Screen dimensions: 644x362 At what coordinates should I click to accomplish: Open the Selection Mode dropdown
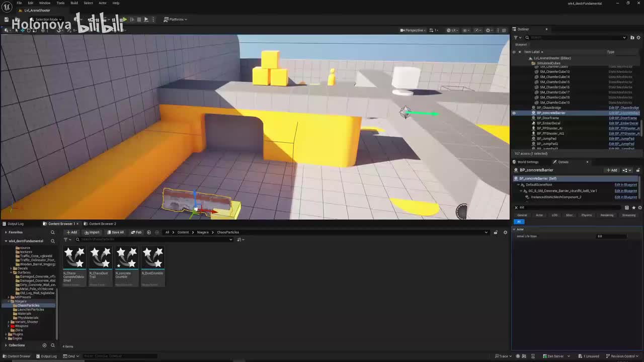coord(46,19)
